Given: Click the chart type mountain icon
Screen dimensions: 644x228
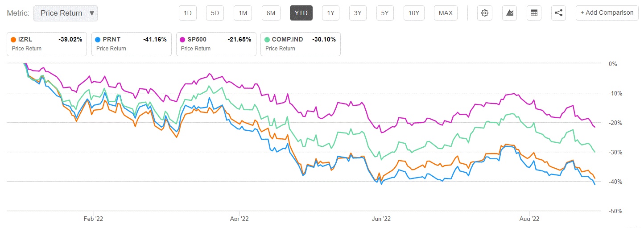Looking at the screenshot, I should 509,13.
